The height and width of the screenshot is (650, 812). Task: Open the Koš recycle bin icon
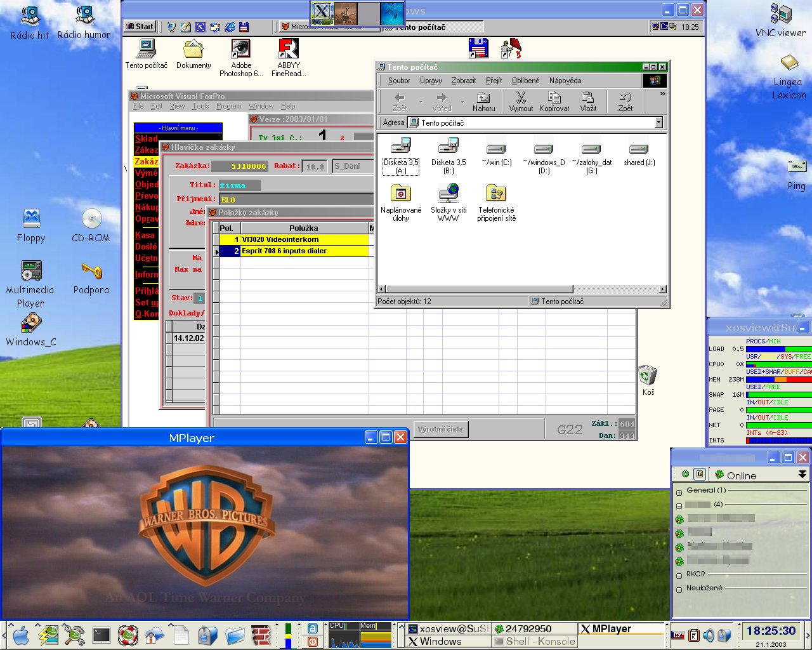click(648, 380)
